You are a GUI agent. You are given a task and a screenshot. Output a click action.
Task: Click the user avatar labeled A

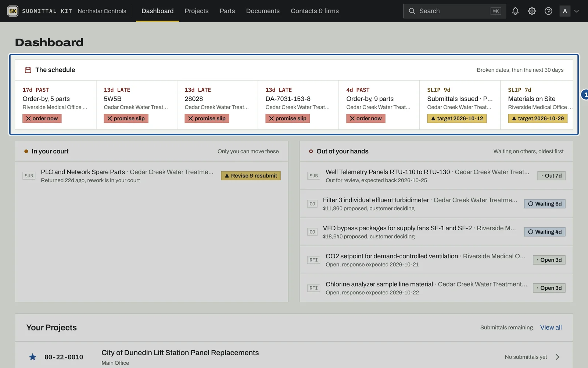565,11
